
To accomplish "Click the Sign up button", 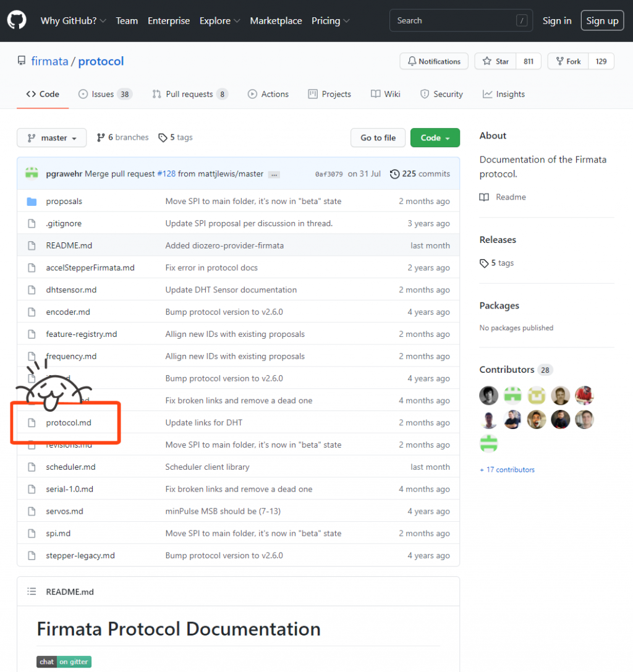I will tap(602, 20).
